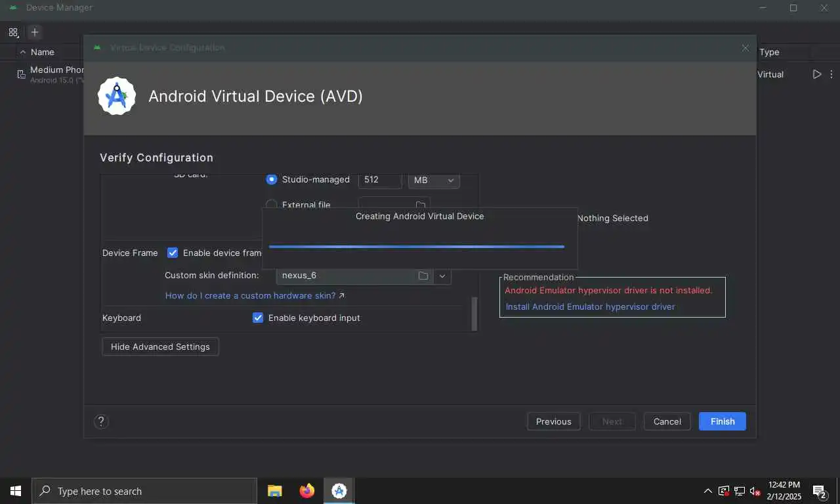840x504 pixels.
Task: Click the Type column header
Action: click(x=769, y=52)
